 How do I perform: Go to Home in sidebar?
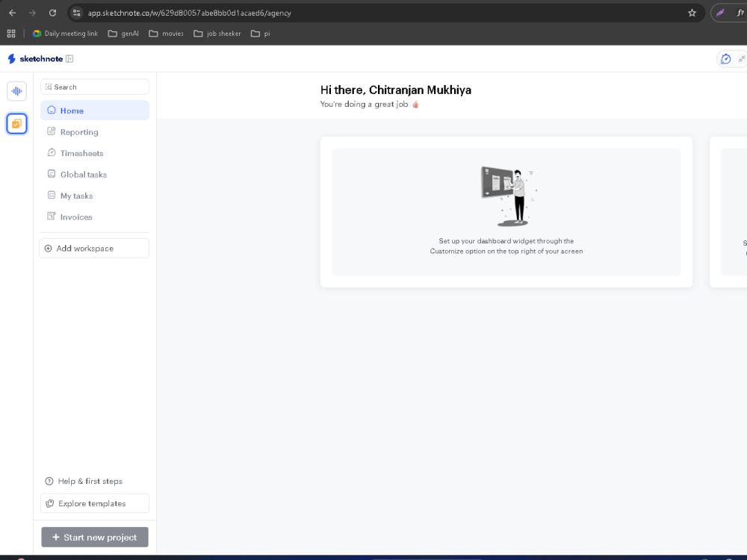click(95, 111)
